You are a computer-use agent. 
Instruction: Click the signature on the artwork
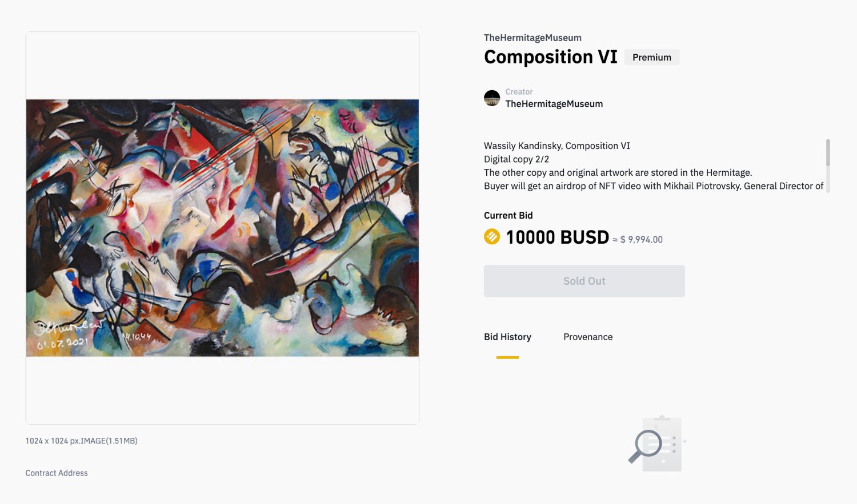pos(69,334)
